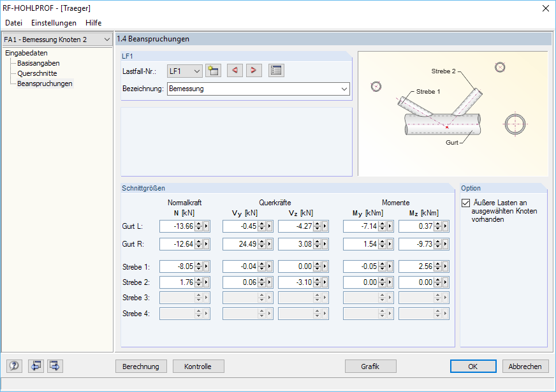Screen dimensions: 556x392
Task: Open arrow menu for Strebe 2 Vz value
Action: 325,282
